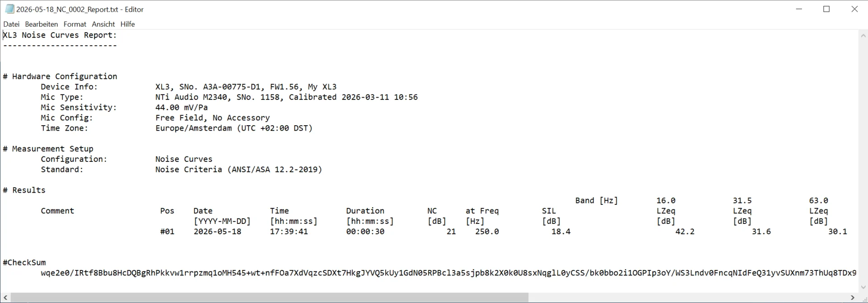Click the vertical scrollbar up arrow
The height and width of the screenshot is (303, 868).
click(863, 35)
